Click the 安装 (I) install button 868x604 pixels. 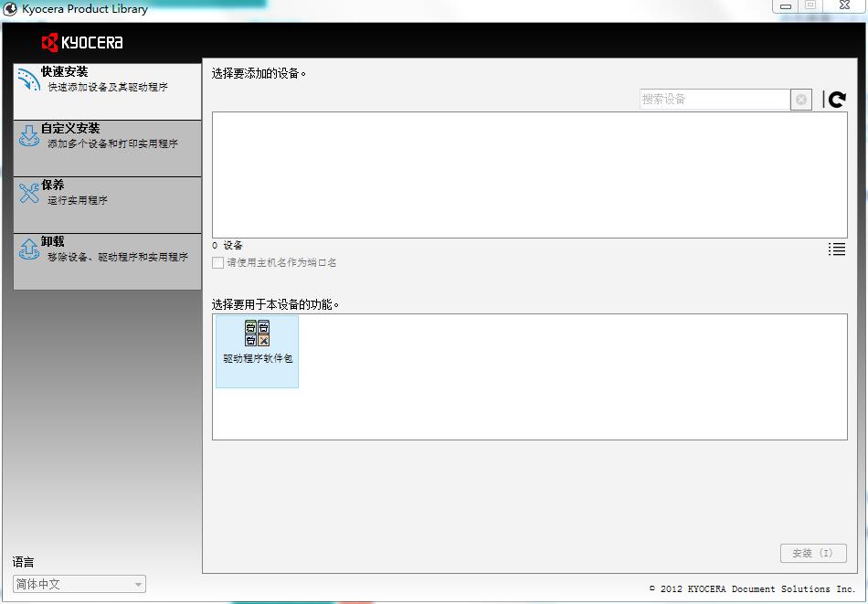(x=813, y=553)
